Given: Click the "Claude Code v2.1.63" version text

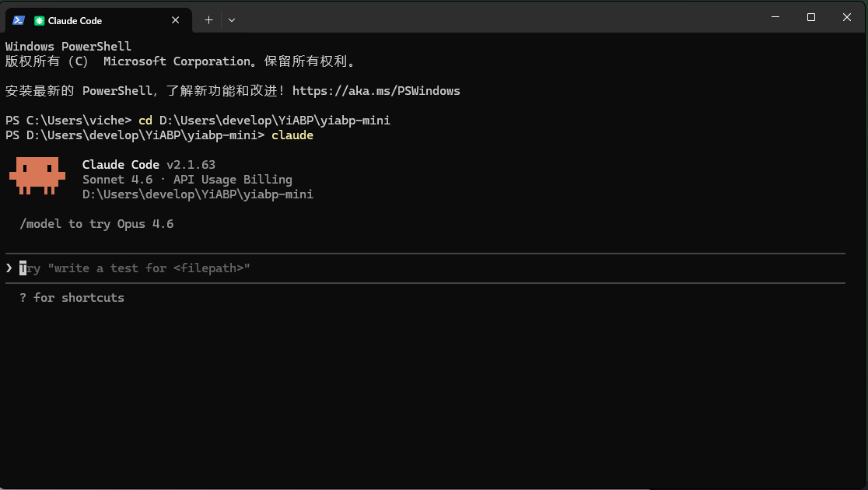Looking at the screenshot, I should [149, 165].
